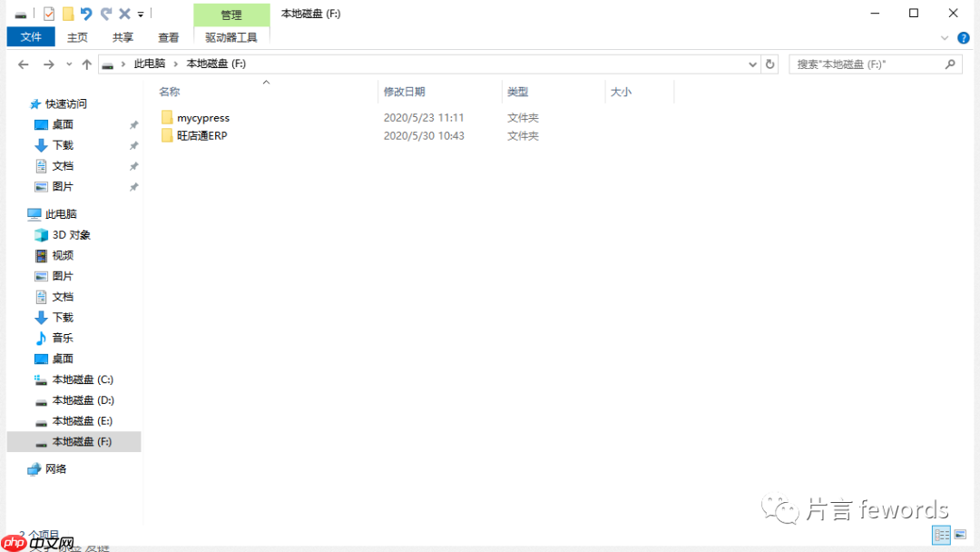Open 本地磁盘 (C:) drive
Screen dimensions: 980x552
pyautogui.click(x=83, y=379)
